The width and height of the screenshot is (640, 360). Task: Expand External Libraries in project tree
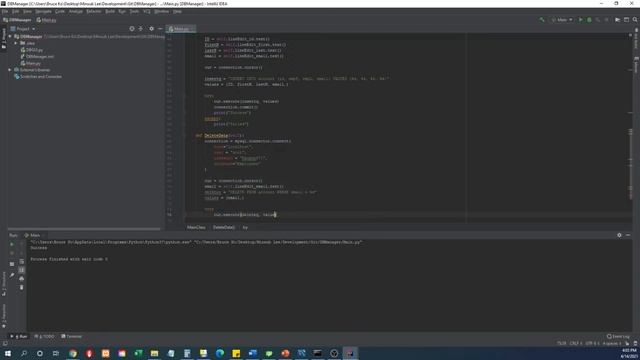coord(10,70)
